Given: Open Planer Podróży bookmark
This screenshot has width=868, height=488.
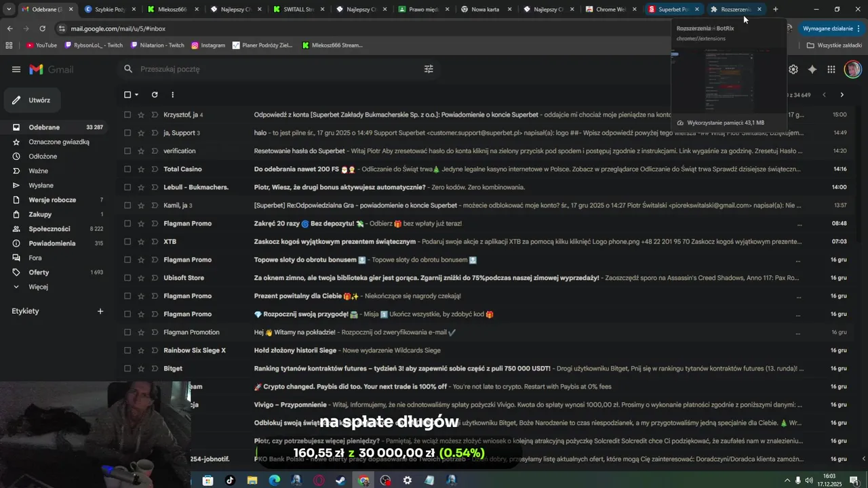Looking at the screenshot, I should [x=262, y=45].
